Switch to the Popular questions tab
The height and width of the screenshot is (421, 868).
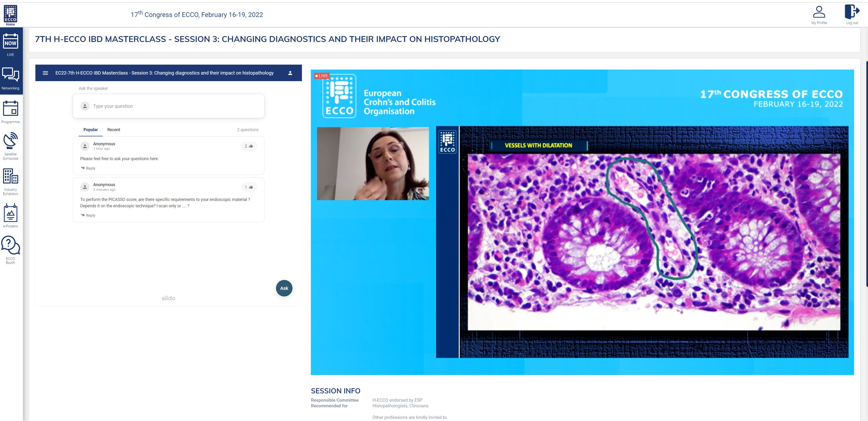pyautogui.click(x=91, y=130)
